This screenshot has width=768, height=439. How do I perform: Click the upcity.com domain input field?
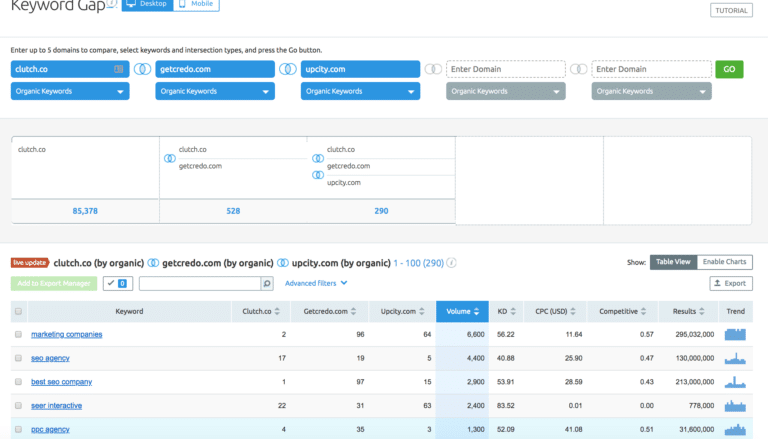pos(360,69)
